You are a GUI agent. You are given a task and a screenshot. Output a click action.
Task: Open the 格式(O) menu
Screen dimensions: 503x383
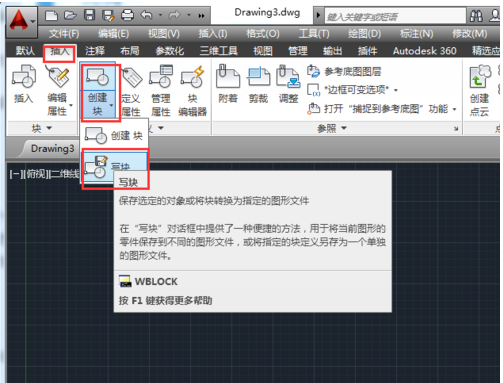(x=263, y=34)
